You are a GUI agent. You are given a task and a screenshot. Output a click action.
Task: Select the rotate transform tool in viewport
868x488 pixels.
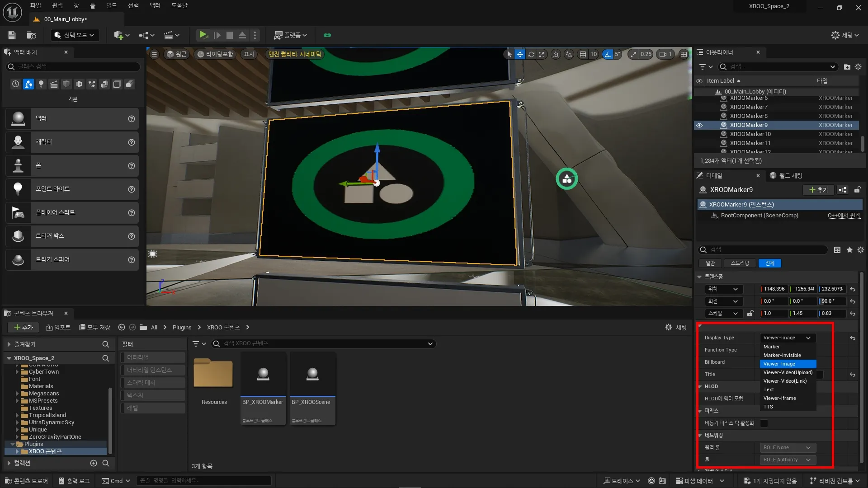click(x=531, y=54)
